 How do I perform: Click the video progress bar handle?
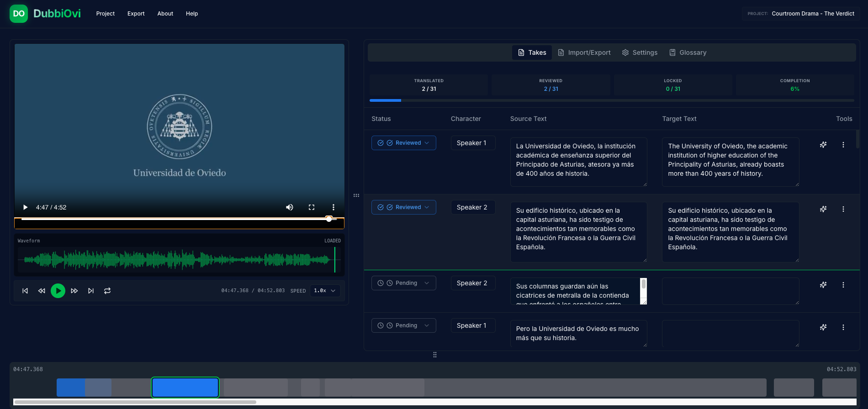point(329,219)
